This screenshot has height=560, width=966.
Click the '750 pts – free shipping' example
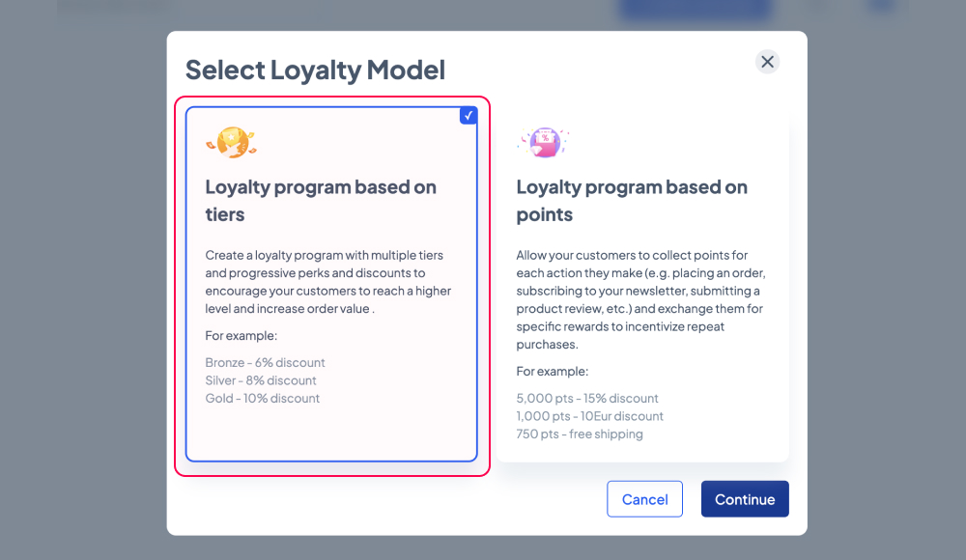(x=579, y=434)
